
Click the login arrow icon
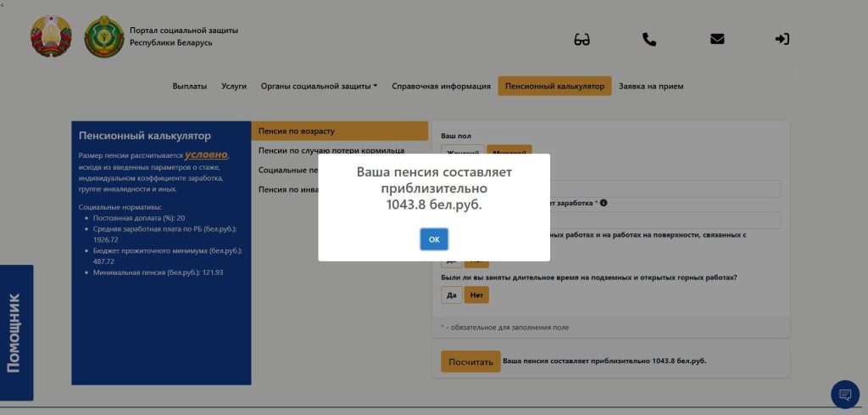click(x=782, y=39)
